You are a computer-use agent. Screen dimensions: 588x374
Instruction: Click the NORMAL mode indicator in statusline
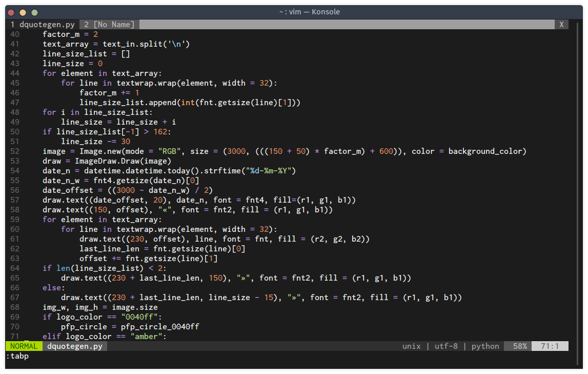coord(24,346)
